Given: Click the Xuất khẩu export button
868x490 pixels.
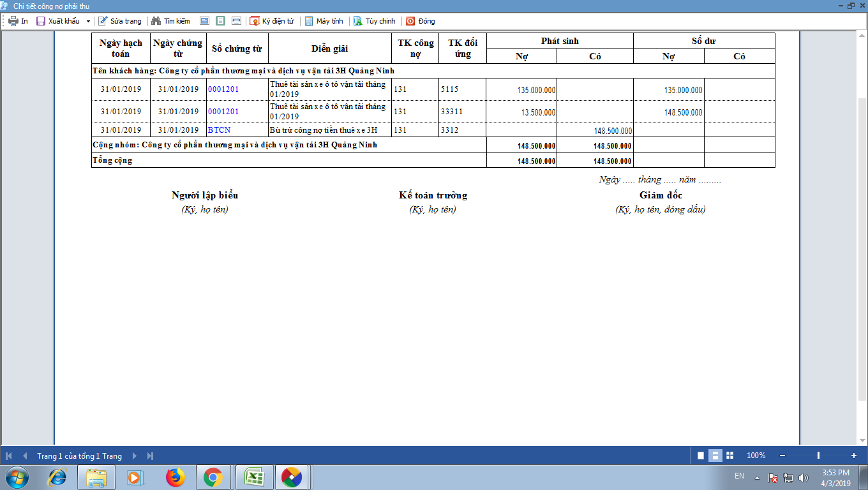Looking at the screenshot, I should (58, 21).
